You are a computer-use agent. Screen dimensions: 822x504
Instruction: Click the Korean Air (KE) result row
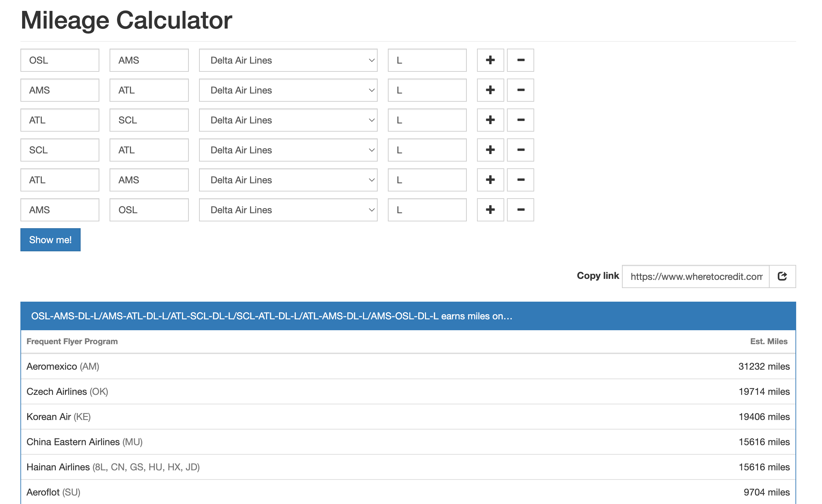(x=408, y=417)
